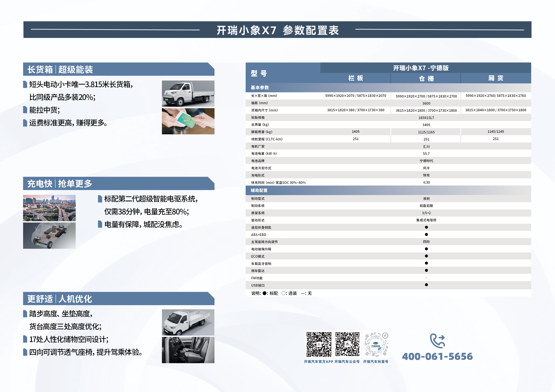
Task: Click the row label 续航里程 (CLTC-km)
Action: 267,139
